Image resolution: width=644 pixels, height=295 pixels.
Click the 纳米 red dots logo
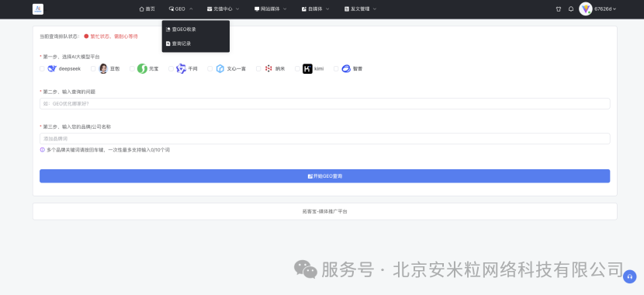[268, 68]
